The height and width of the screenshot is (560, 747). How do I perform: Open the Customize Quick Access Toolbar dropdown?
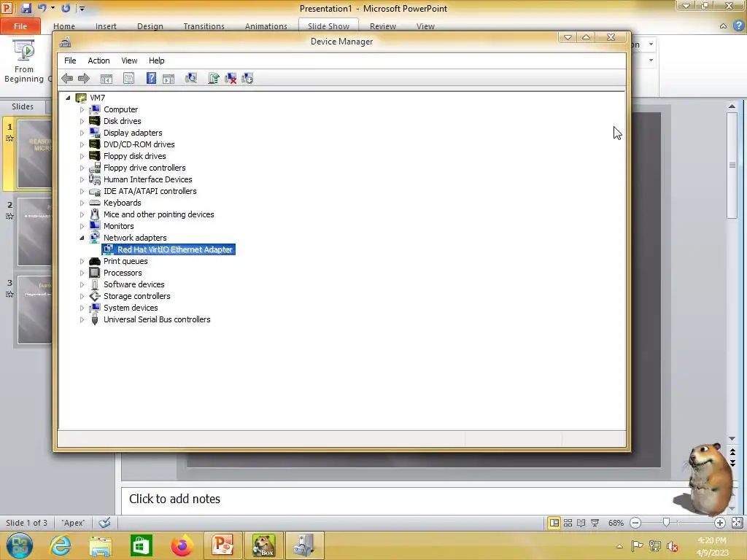(x=82, y=8)
